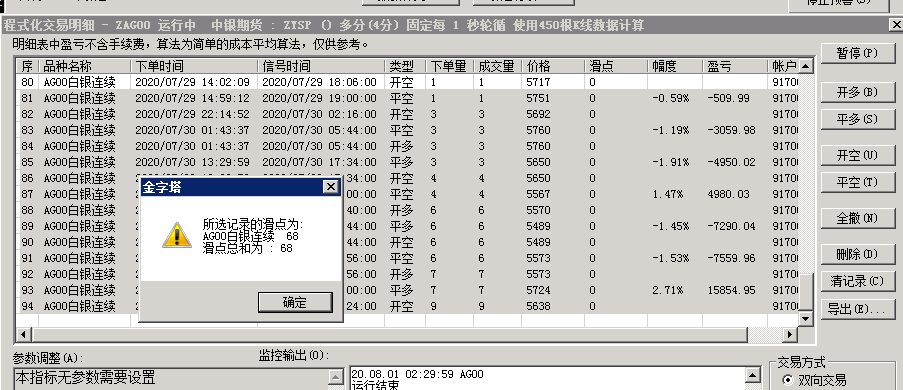This screenshot has height=390, width=903.
Task: Click price 5692 in row 82
Action: (x=538, y=114)
